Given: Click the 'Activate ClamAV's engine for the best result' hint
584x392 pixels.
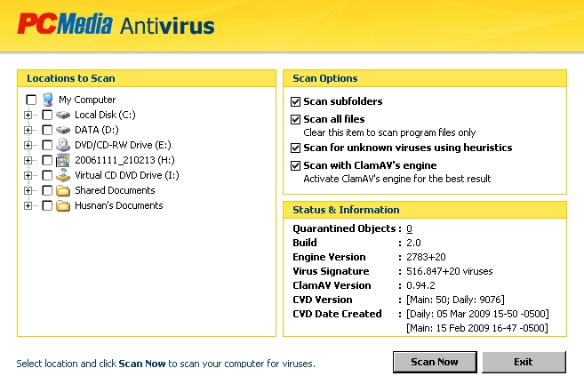Looking at the screenshot, I should coord(397,179).
